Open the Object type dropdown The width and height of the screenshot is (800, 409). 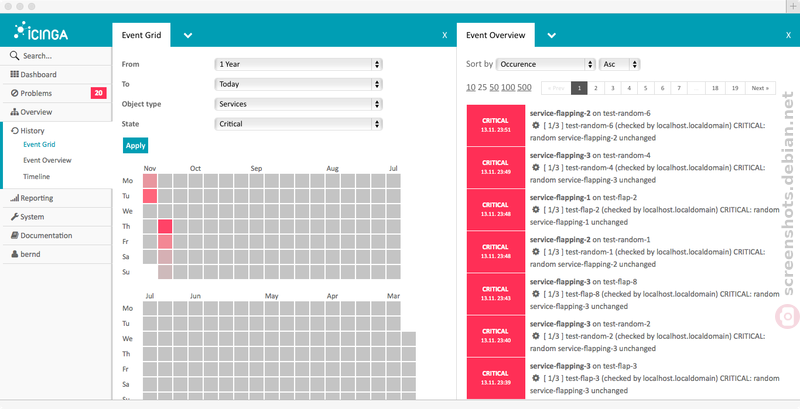point(298,104)
